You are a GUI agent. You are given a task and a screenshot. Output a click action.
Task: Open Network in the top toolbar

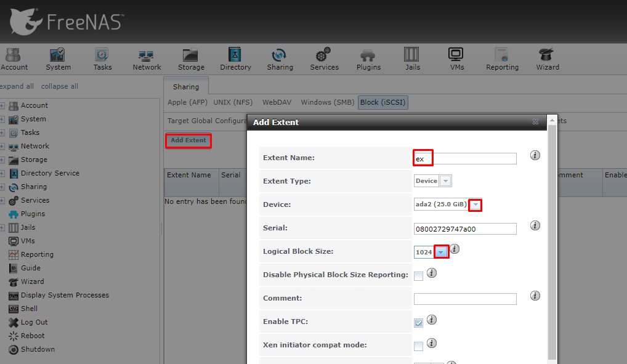(x=147, y=59)
